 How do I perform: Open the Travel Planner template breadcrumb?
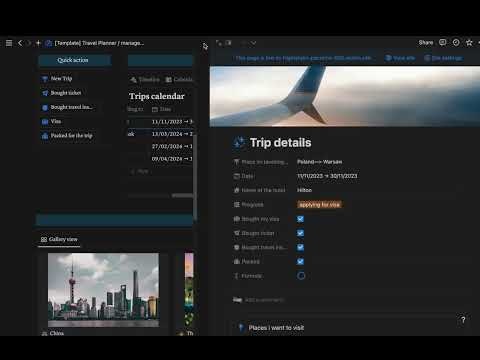click(x=95, y=43)
